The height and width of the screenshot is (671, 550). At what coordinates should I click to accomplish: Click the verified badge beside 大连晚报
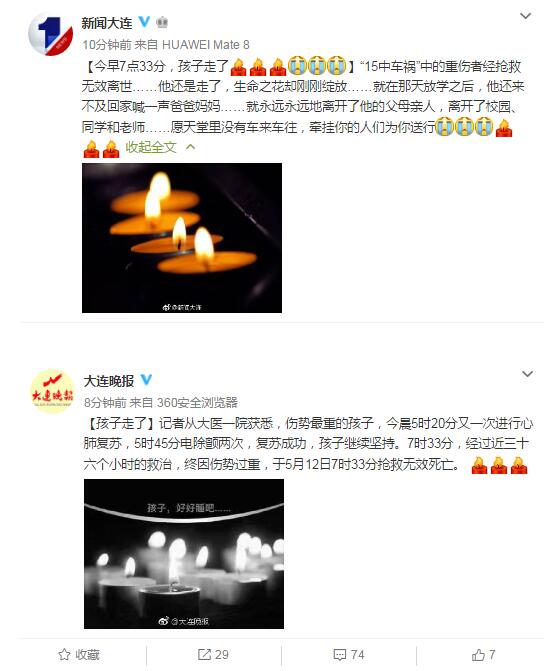pos(146,380)
